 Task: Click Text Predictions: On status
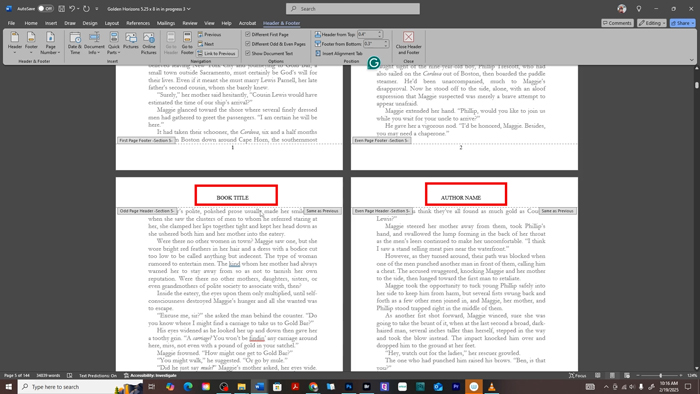98,375
